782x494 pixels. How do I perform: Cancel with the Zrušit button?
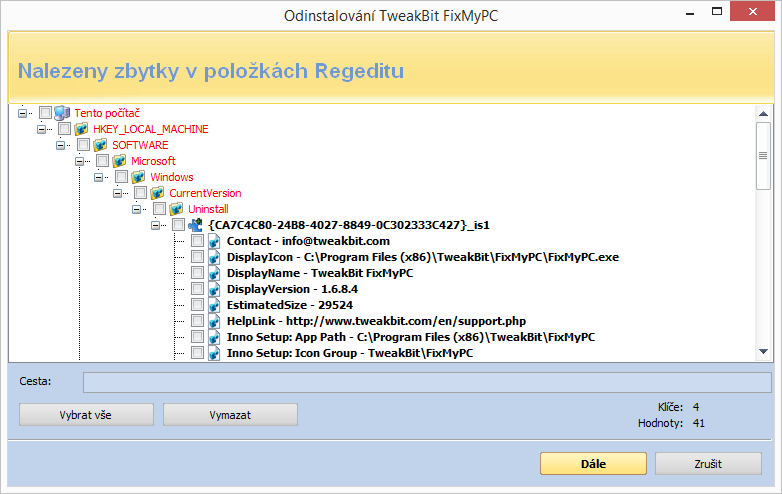pyautogui.click(x=708, y=464)
